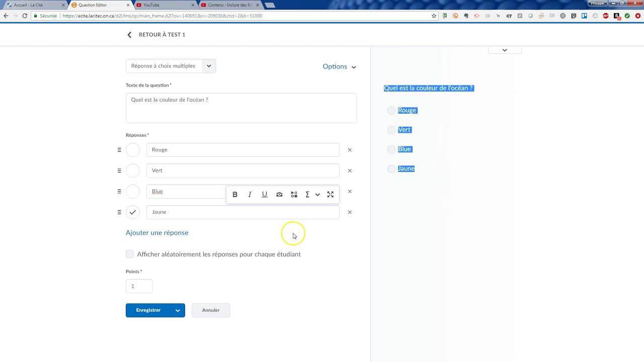The height and width of the screenshot is (362, 644).
Task: Edit the Jaune answer field
Action: (x=243, y=212)
